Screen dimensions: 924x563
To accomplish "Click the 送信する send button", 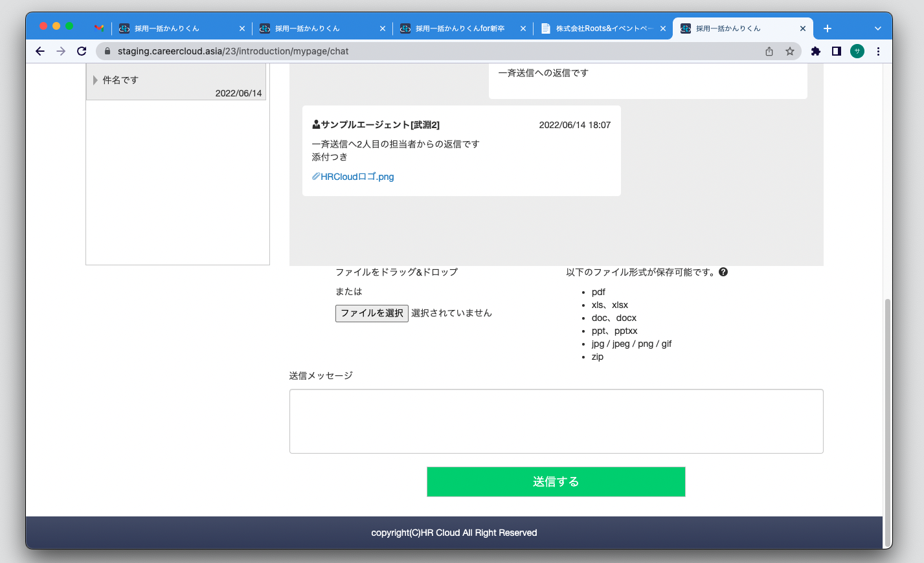I will [555, 481].
